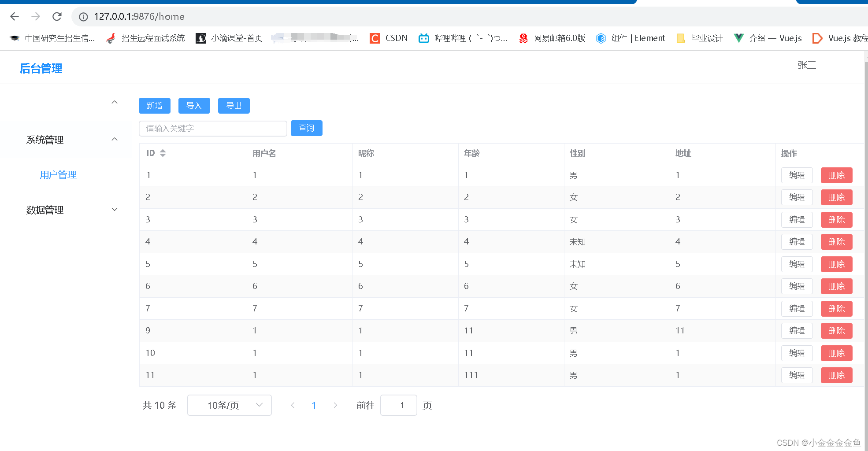Click the 导出 button

point(234,106)
